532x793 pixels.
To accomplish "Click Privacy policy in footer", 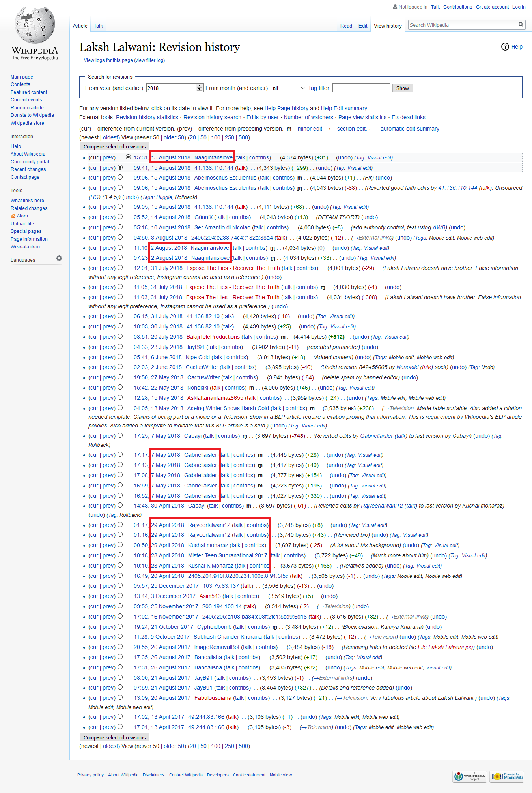I will coord(90,775).
